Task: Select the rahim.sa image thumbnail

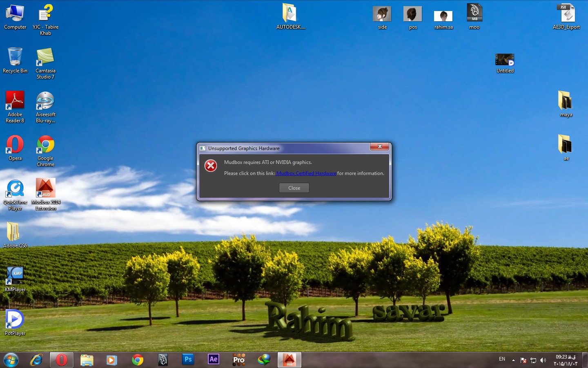Action: (x=443, y=20)
